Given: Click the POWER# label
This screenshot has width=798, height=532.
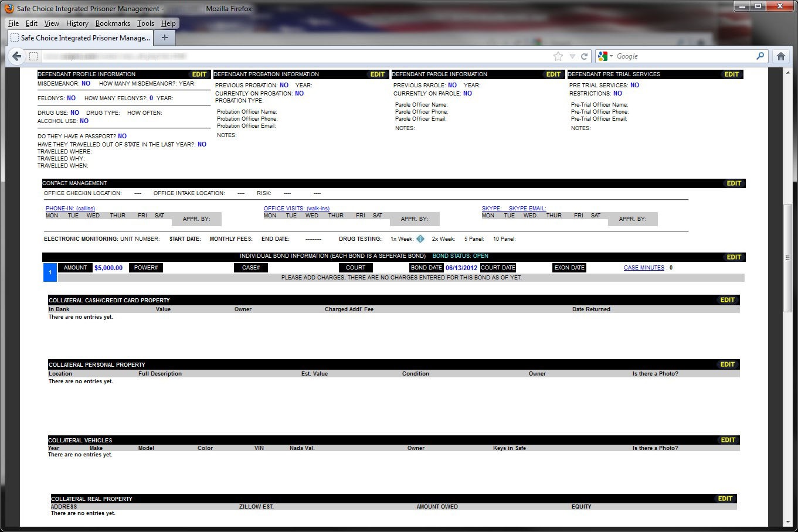Looking at the screenshot, I should 146,268.
